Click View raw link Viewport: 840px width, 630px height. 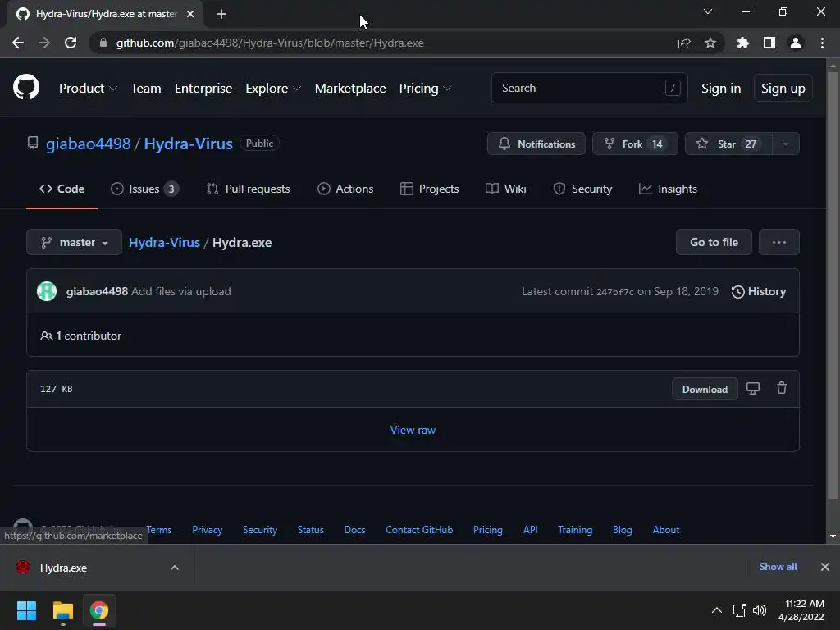click(x=413, y=430)
